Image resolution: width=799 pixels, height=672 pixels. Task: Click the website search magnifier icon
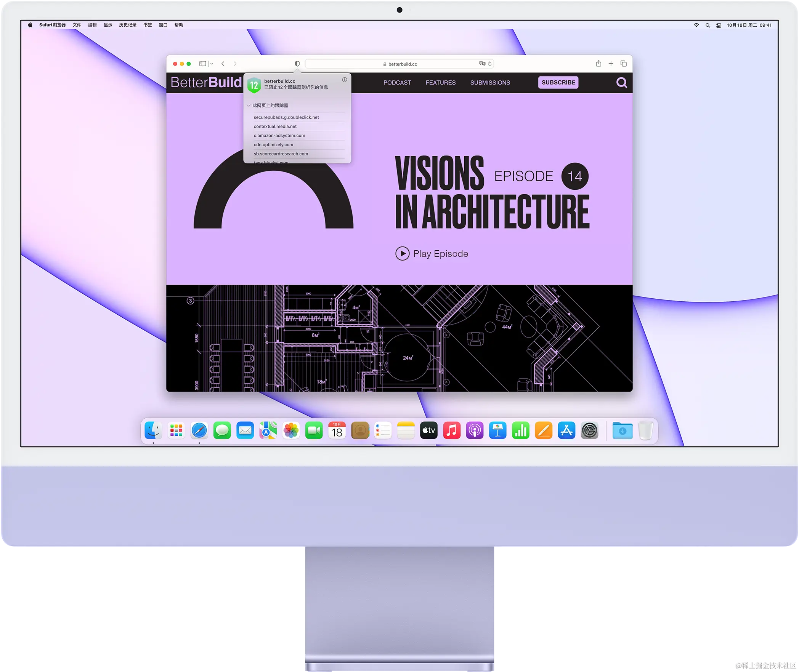621,83
